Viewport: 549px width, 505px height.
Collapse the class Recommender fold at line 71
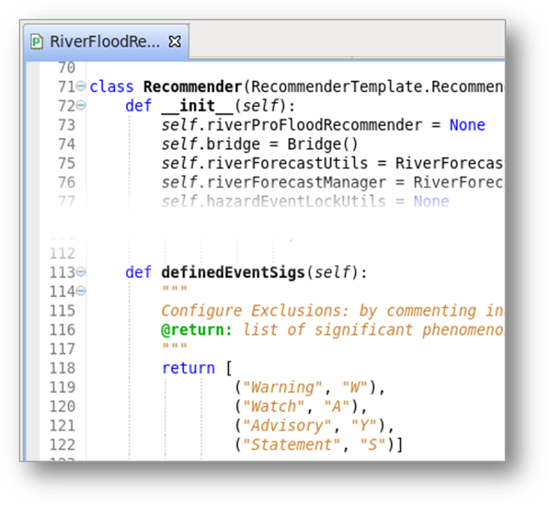click(81, 86)
